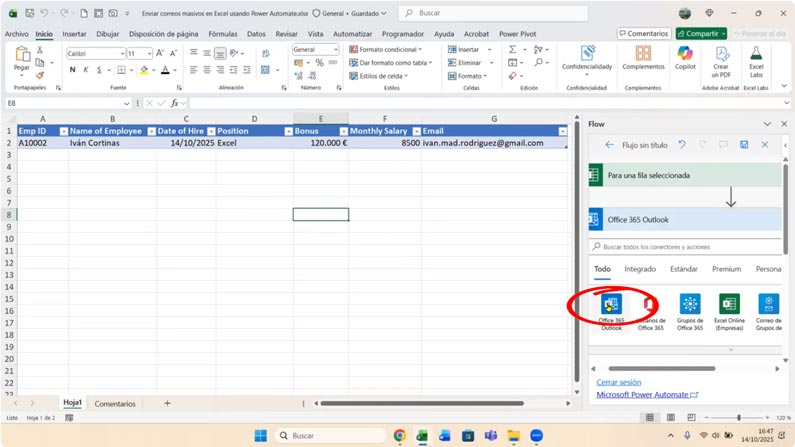Go back using the Flow panel arrow
795x447 pixels.
tap(609, 145)
